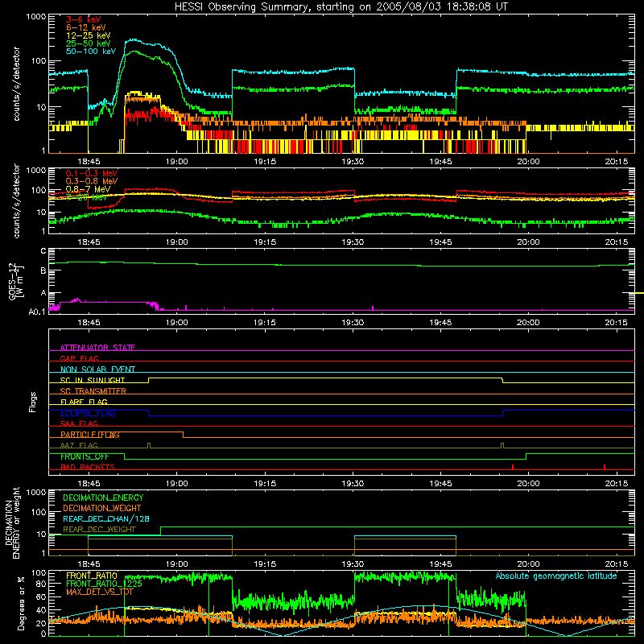
Task: Click the Degrees or % axis title
Action: 21,603
